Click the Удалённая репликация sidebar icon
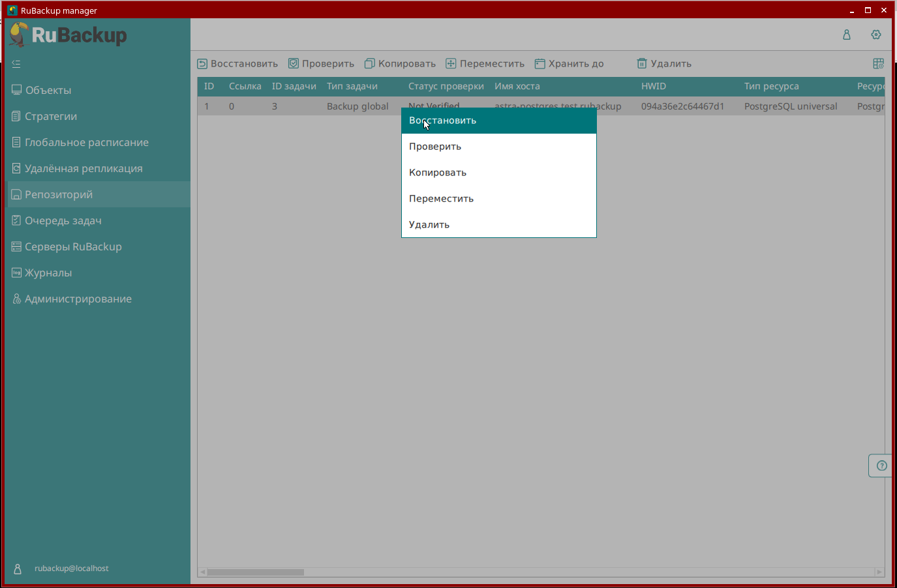The image size is (897, 588). (x=17, y=168)
